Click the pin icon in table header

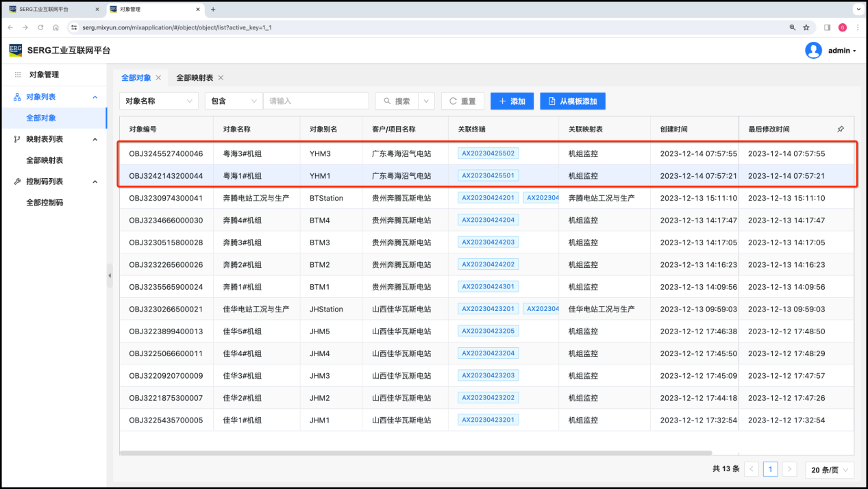click(x=841, y=129)
